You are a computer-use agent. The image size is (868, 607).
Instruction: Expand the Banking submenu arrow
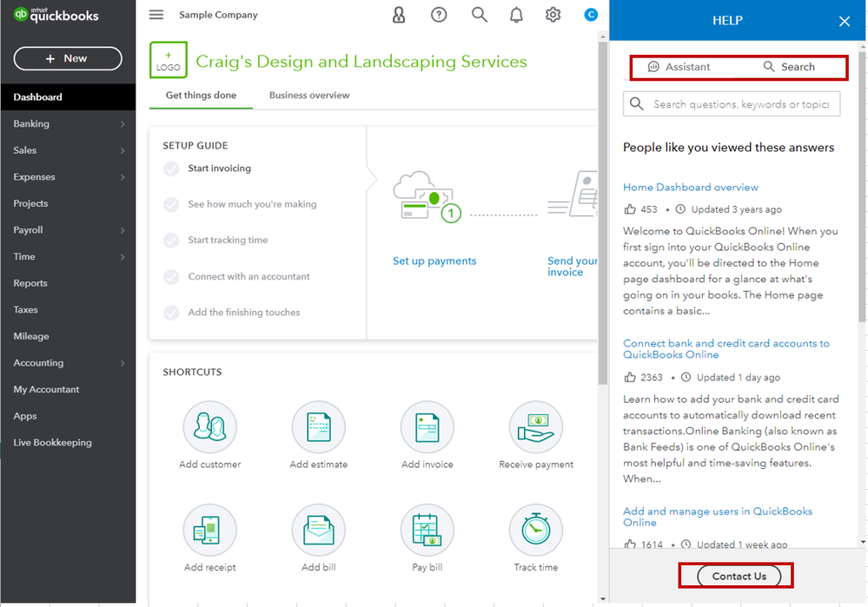click(x=123, y=124)
